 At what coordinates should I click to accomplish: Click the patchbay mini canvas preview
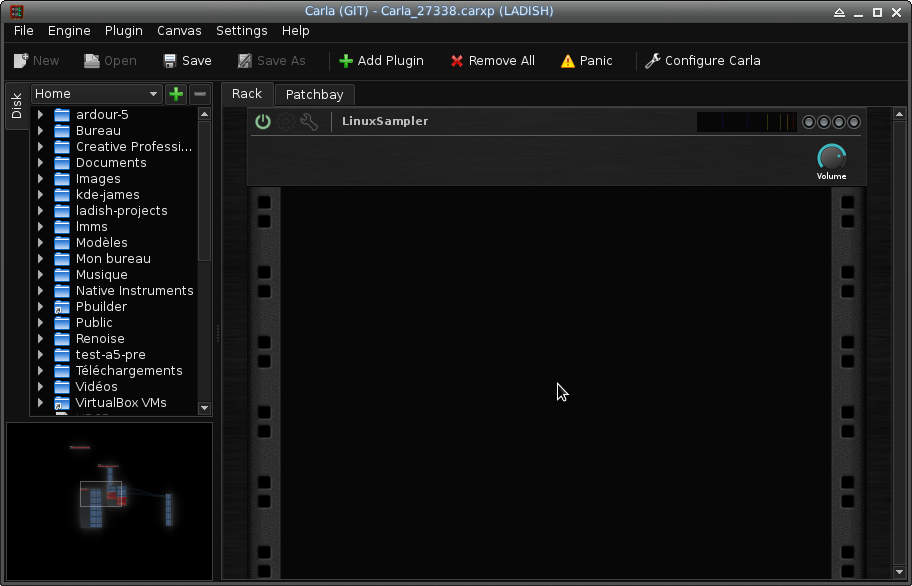tap(109, 501)
